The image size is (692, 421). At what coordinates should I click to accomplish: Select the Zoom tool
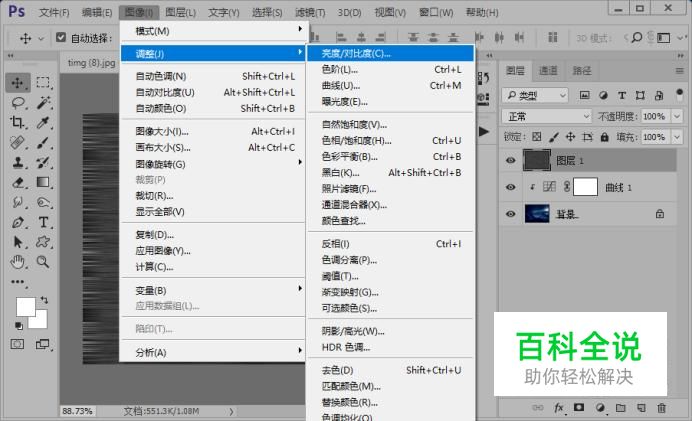(43, 262)
